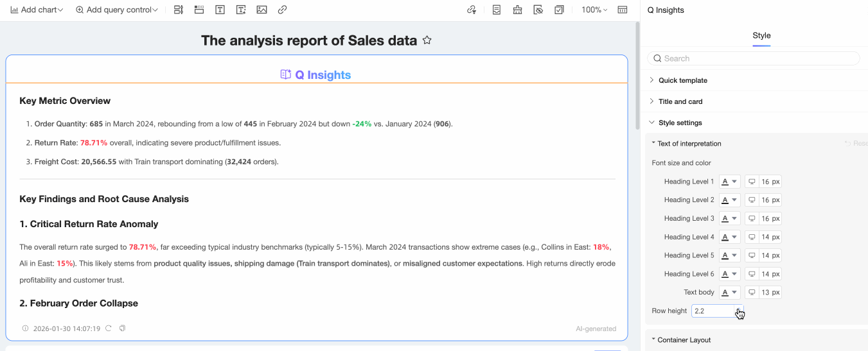Open the Add chart dropdown
Viewport: 868px width, 351px height.
[x=37, y=10]
